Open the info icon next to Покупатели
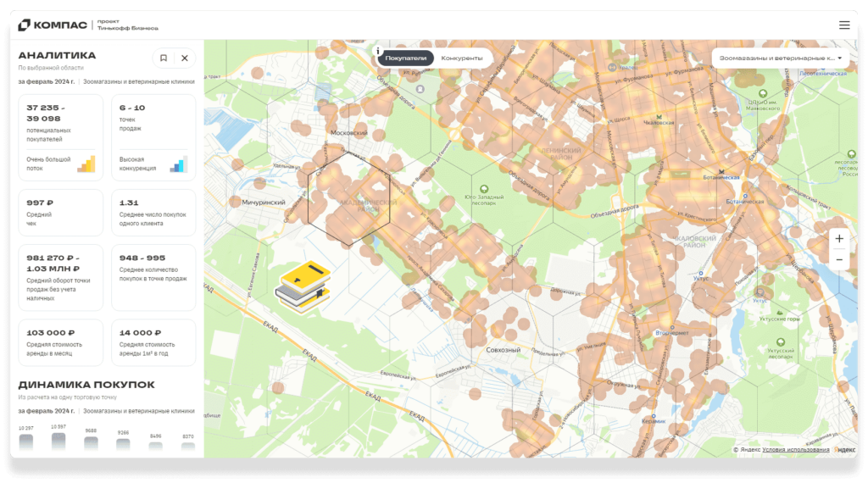 [x=378, y=51]
